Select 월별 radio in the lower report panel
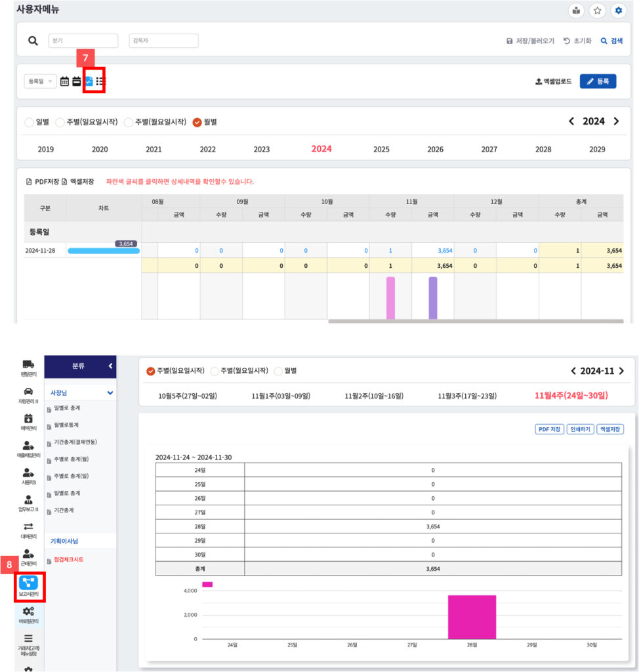639x672 pixels. 279,371
